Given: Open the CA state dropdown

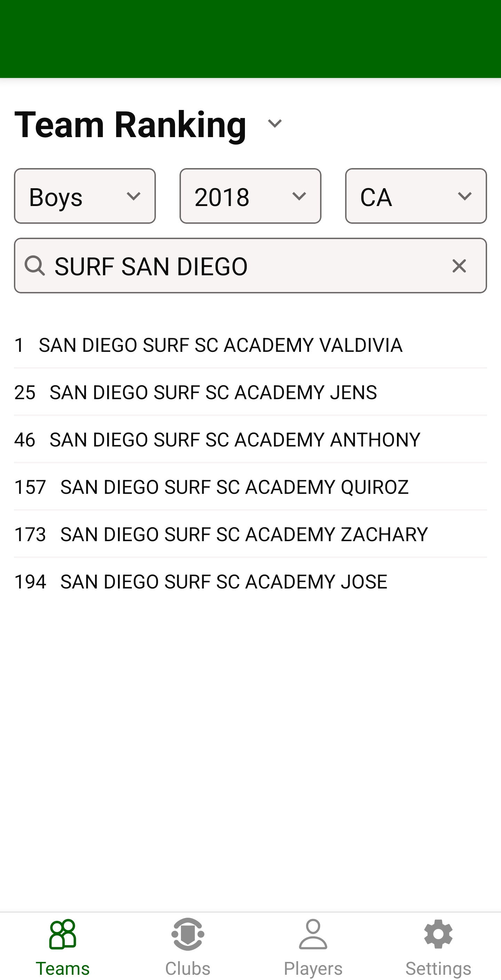Looking at the screenshot, I should (416, 196).
